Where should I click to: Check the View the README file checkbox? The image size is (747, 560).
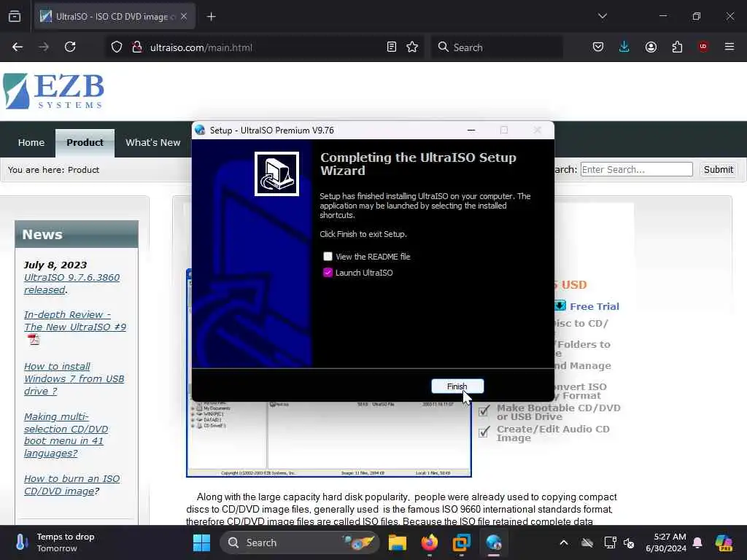coord(328,257)
